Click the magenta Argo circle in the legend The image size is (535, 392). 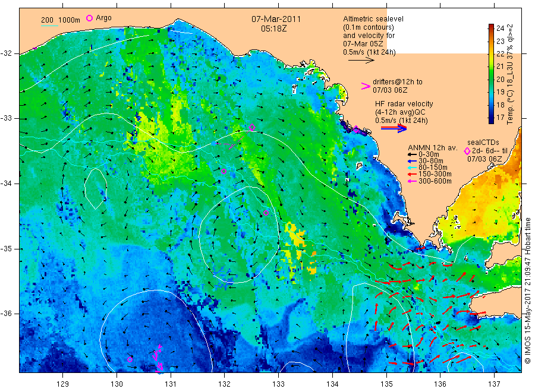click(x=89, y=18)
